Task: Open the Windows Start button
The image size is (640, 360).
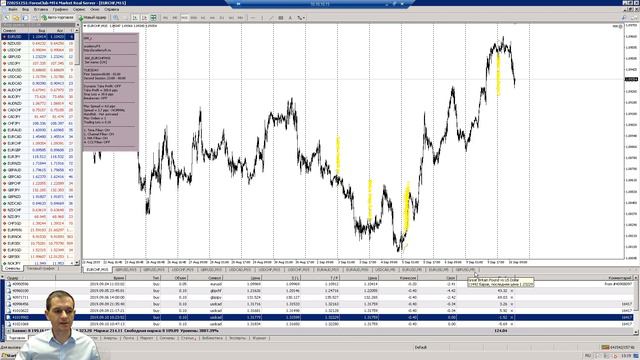Action: click(x=8, y=356)
